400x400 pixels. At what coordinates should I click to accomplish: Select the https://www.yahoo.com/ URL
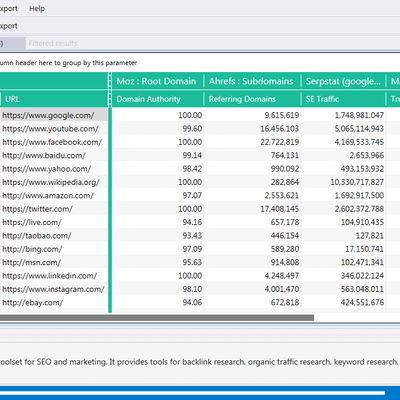[47, 169]
